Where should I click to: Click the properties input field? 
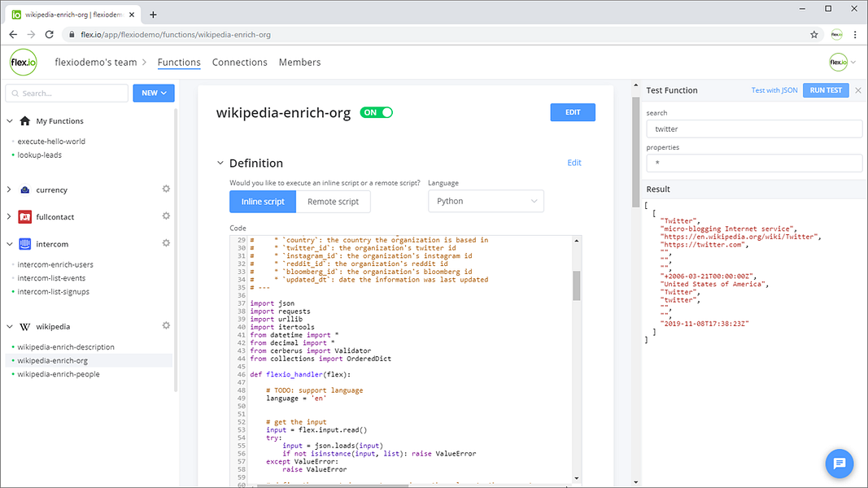754,163
